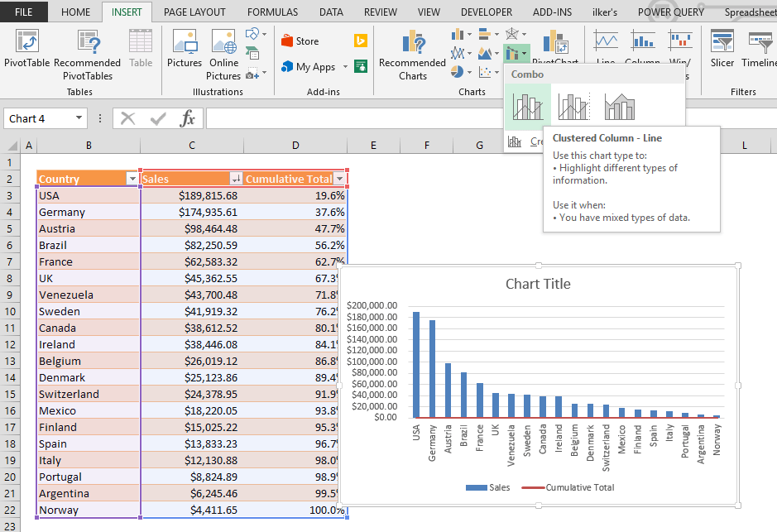Open Bing Maps add-in
Screen dimensions: 777x532
[x=361, y=41]
